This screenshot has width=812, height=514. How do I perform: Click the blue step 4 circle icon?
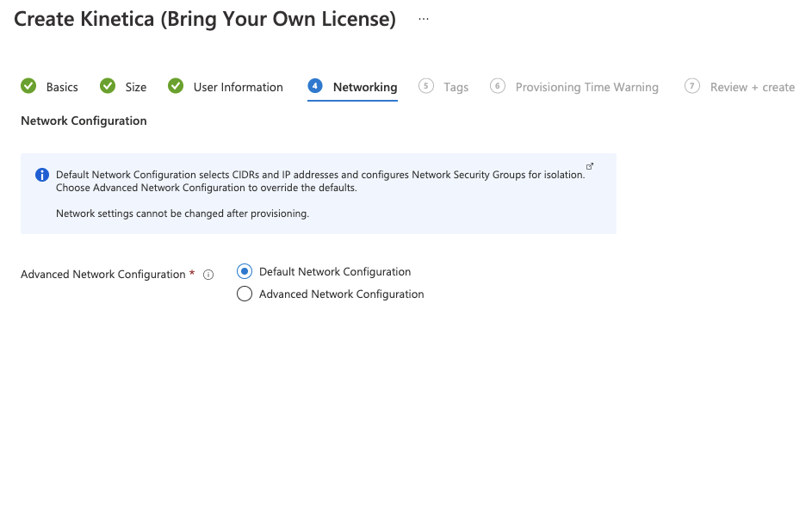click(x=315, y=86)
